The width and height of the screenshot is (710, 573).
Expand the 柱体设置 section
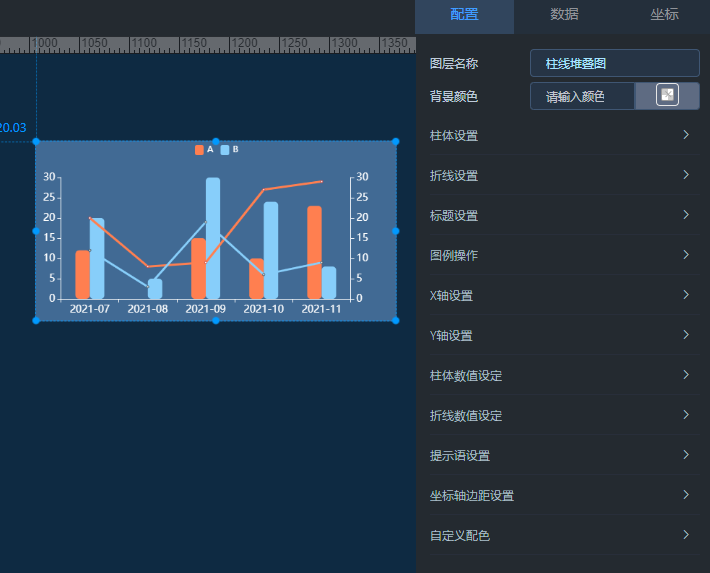560,135
